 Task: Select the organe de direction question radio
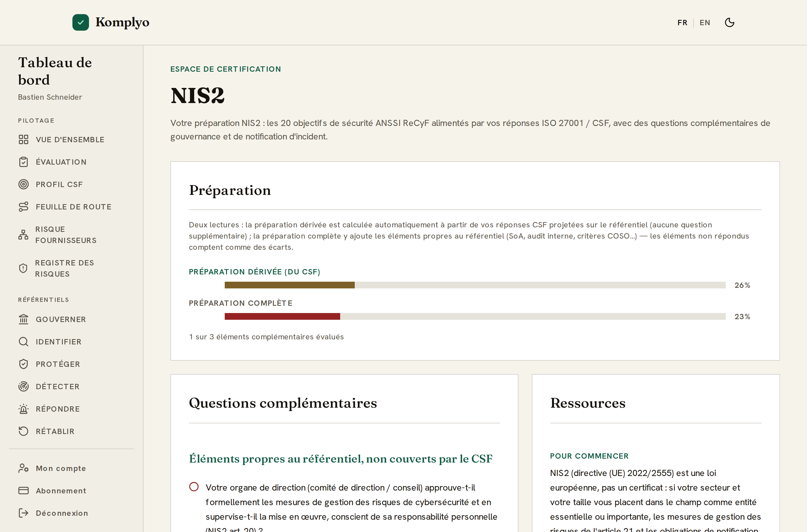click(194, 487)
